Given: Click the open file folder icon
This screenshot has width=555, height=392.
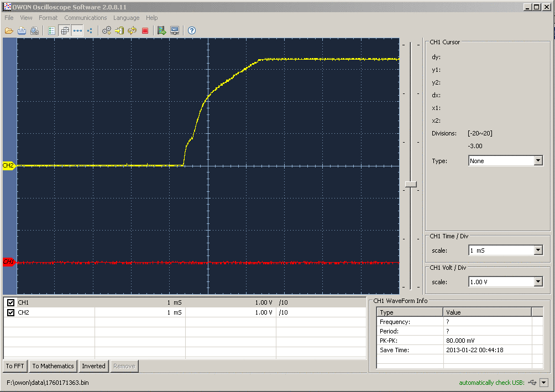Looking at the screenshot, I should click(x=9, y=31).
